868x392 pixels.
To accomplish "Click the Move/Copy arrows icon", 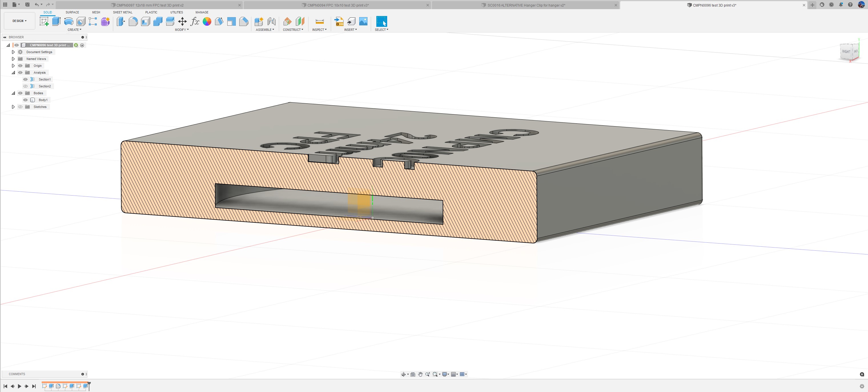I will pyautogui.click(x=182, y=22).
